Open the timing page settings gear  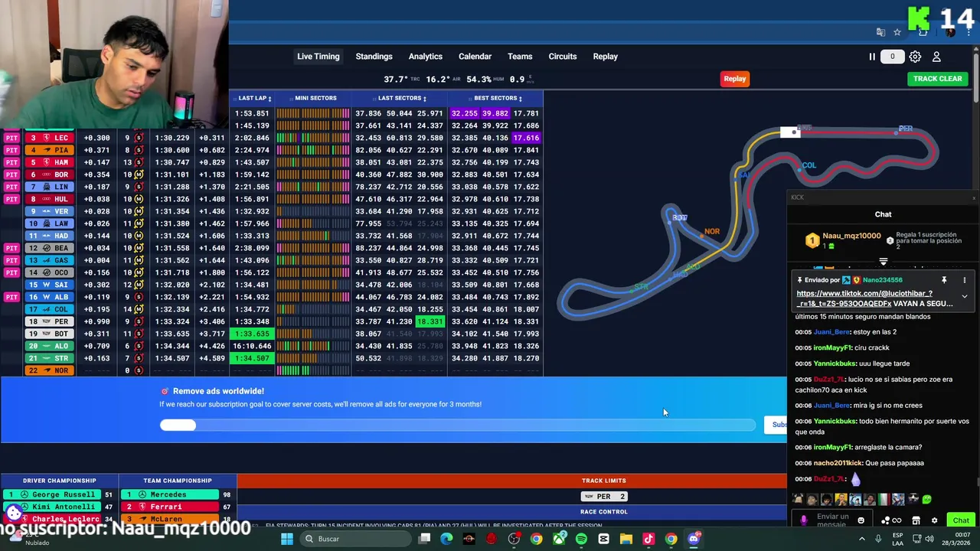click(915, 57)
